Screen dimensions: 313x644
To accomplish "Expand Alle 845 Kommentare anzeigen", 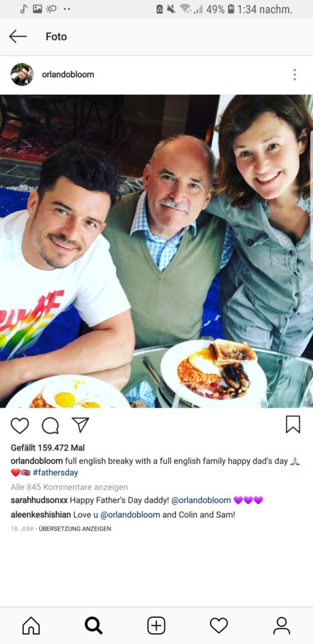I will pos(70,487).
